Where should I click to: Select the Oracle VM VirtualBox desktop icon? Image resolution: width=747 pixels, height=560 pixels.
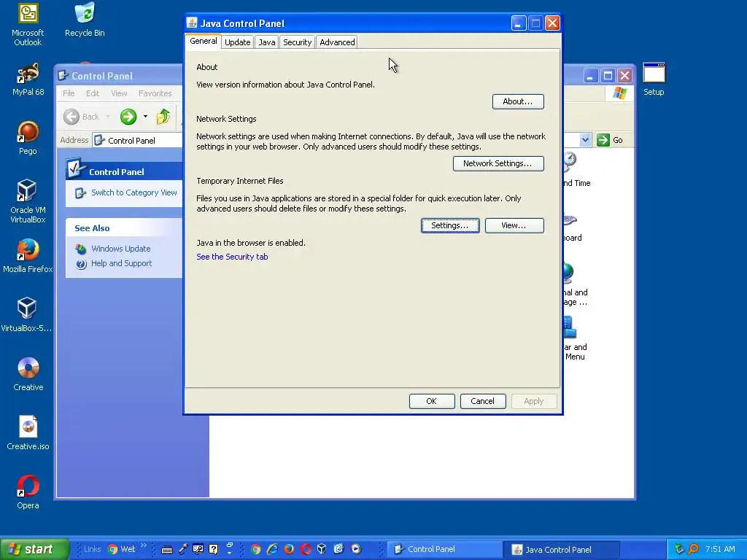point(28,201)
